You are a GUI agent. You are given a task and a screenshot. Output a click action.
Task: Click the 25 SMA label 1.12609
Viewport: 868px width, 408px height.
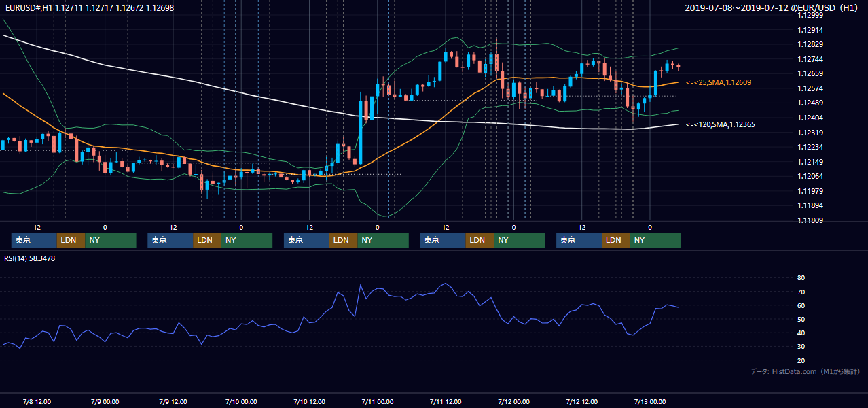(719, 82)
